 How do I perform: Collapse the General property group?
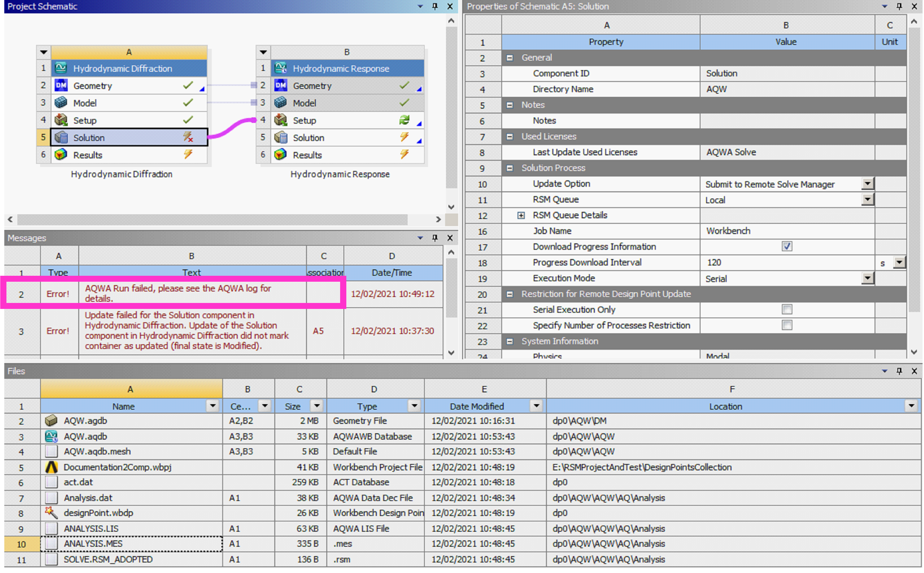click(510, 57)
